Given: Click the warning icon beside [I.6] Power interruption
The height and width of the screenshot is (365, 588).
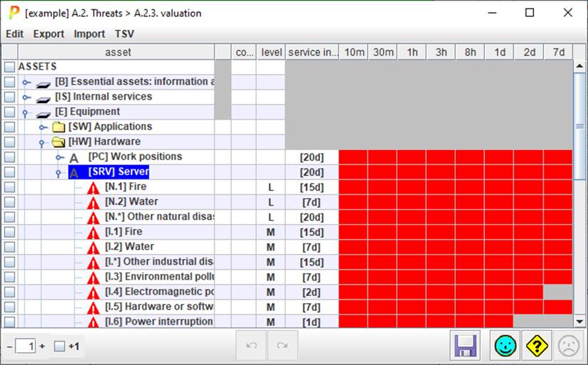Looking at the screenshot, I should (x=93, y=322).
